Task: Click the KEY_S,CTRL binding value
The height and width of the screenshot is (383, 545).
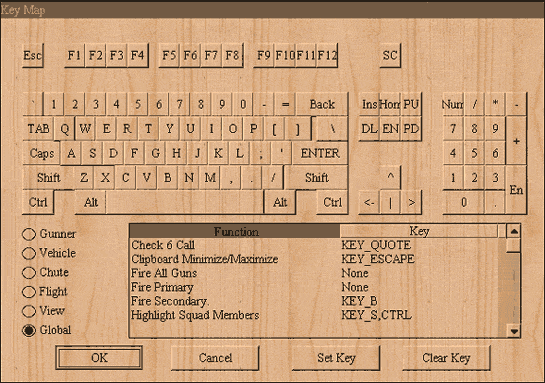Action: 376,315
